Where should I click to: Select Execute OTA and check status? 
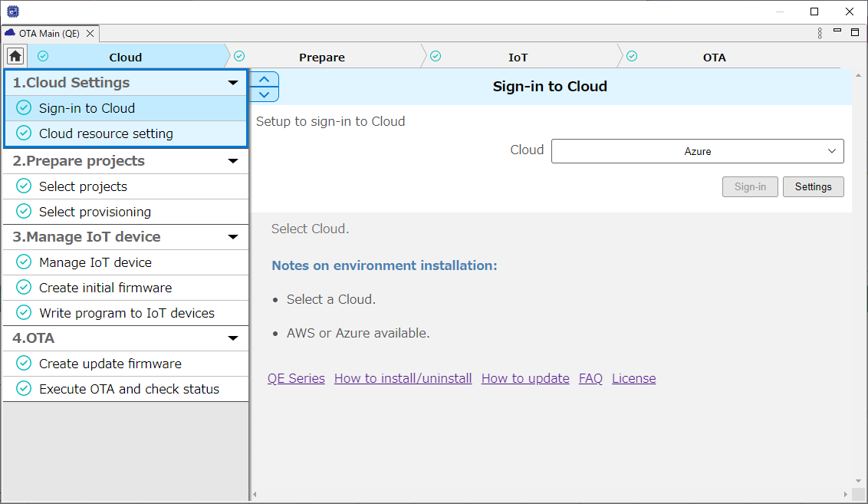click(x=129, y=389)
